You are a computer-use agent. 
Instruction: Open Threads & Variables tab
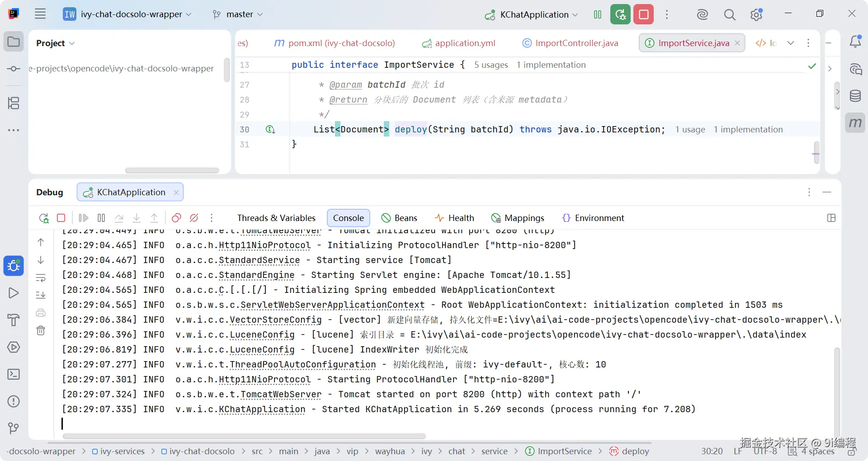click(x=276, y=218)
